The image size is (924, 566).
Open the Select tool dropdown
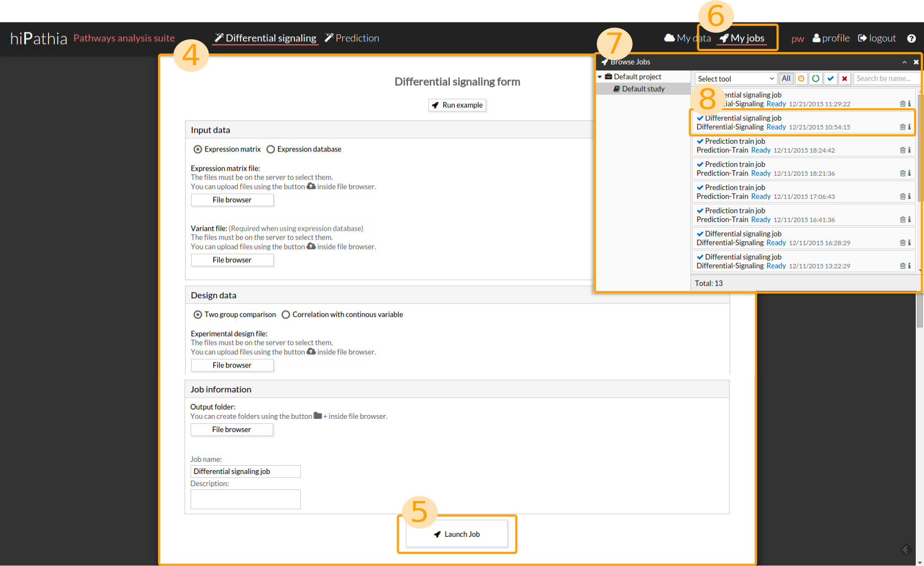[x=736, y=79]
